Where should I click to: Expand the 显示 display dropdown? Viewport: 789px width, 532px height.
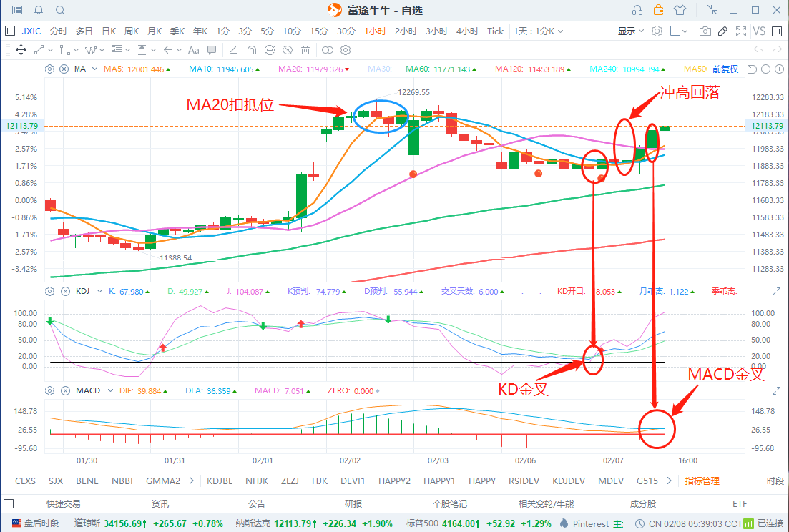coord(631,31)
